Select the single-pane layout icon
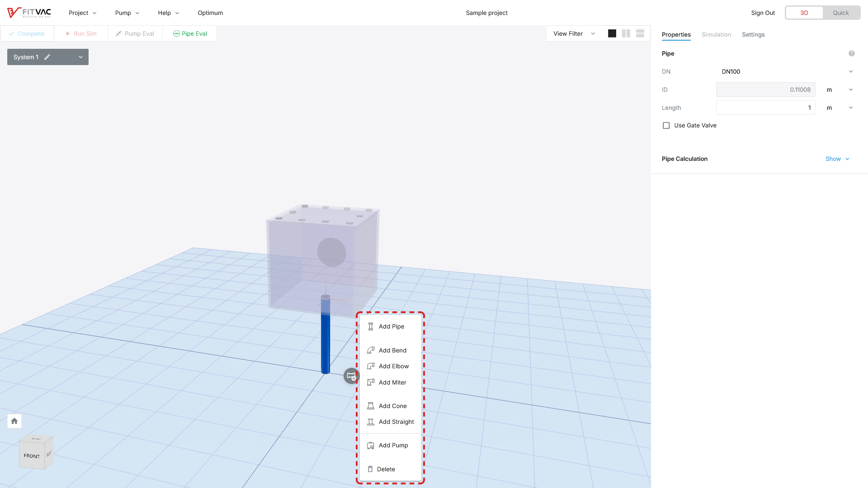The image size is (868, 488). 612,33
